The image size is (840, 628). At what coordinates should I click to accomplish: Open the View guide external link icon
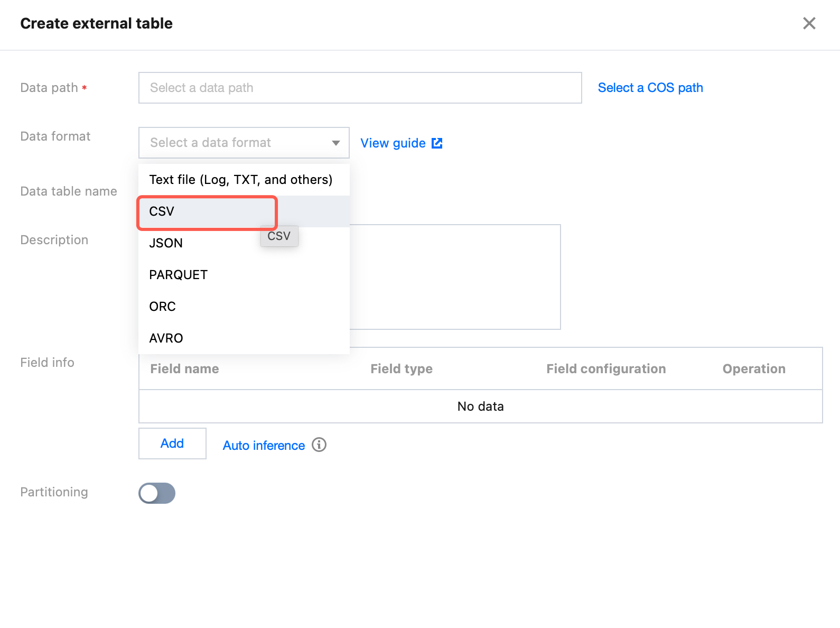pos(437,143)
